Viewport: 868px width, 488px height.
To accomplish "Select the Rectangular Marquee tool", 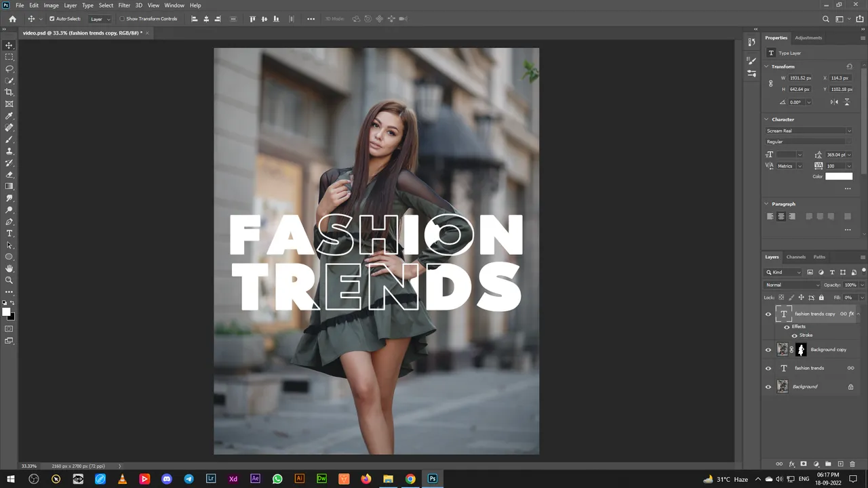I will 9,57.
